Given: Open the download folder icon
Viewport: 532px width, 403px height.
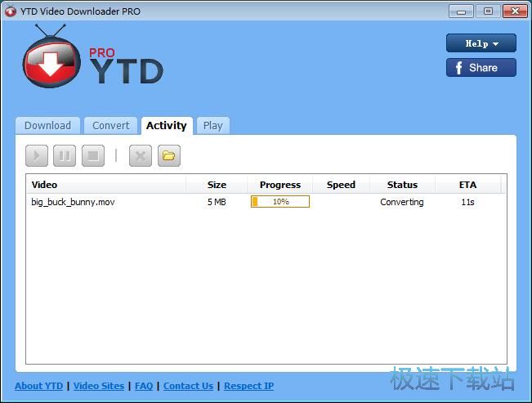Looking at the screenshot, I should [x=169, y=156].
